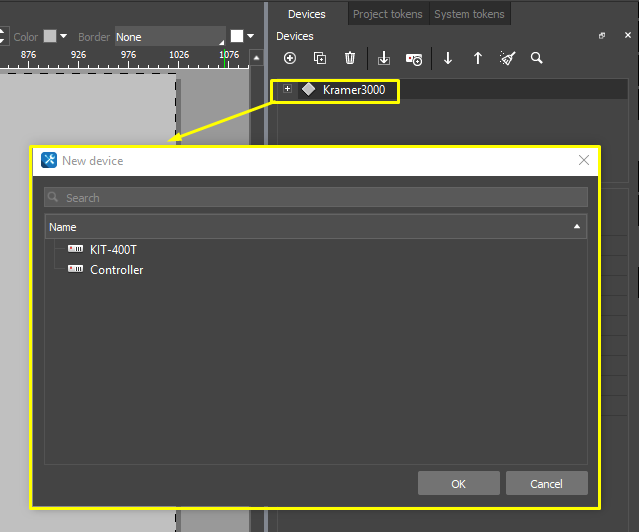639x532 pixels.
Task: Open the Color dropdown arrow
Action: click(64, 37)
